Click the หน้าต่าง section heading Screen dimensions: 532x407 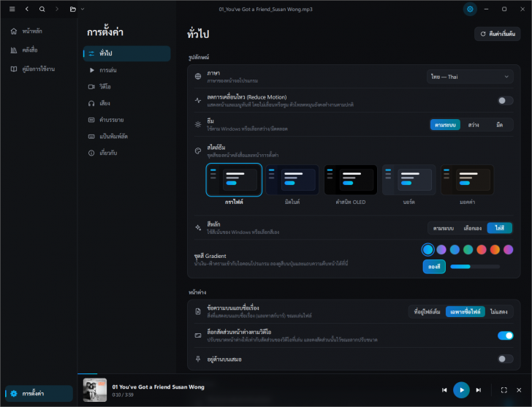click(x=197, y=292)
